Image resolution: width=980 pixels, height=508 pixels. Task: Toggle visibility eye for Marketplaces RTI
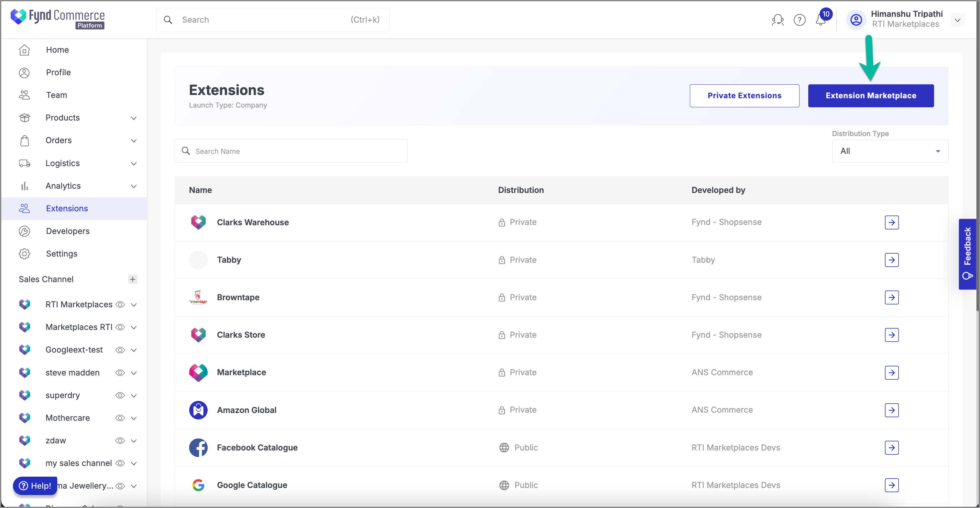[x=120, y=327]
